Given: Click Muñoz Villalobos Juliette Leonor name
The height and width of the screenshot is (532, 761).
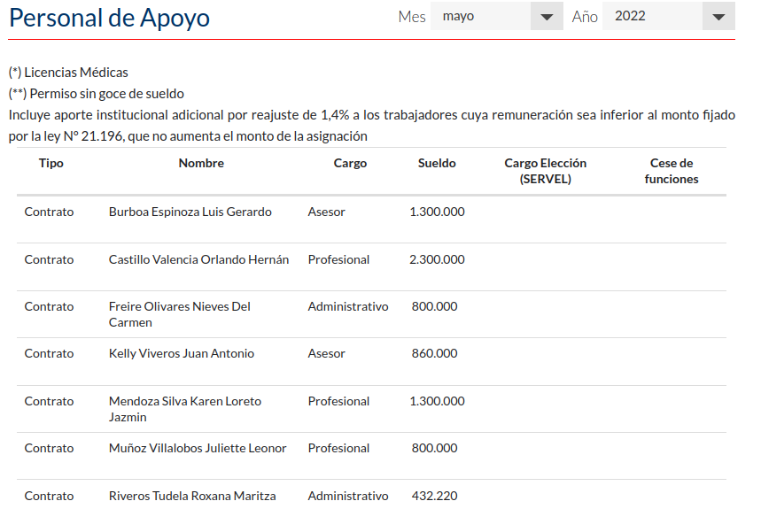Looking at the screenshot, I should (x=198, y=448).
